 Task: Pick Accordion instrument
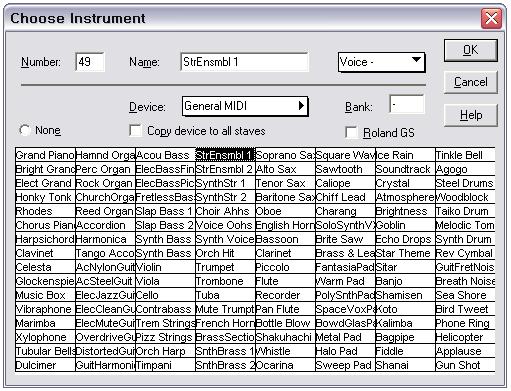tap(106, 225)
